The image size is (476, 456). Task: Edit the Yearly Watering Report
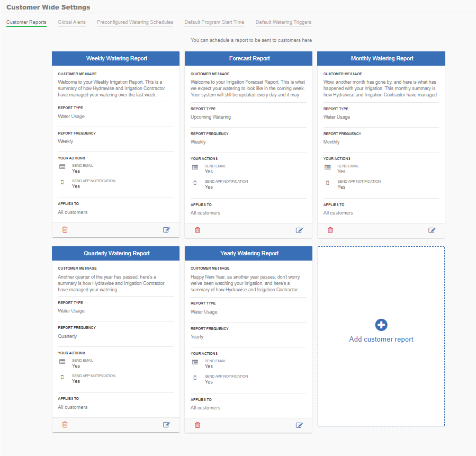pos(299,425)
